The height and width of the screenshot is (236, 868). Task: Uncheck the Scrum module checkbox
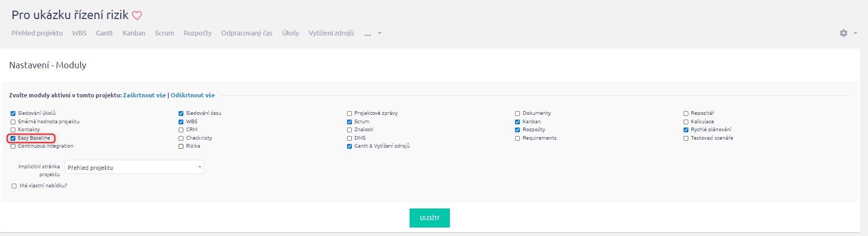click(350, 122)
